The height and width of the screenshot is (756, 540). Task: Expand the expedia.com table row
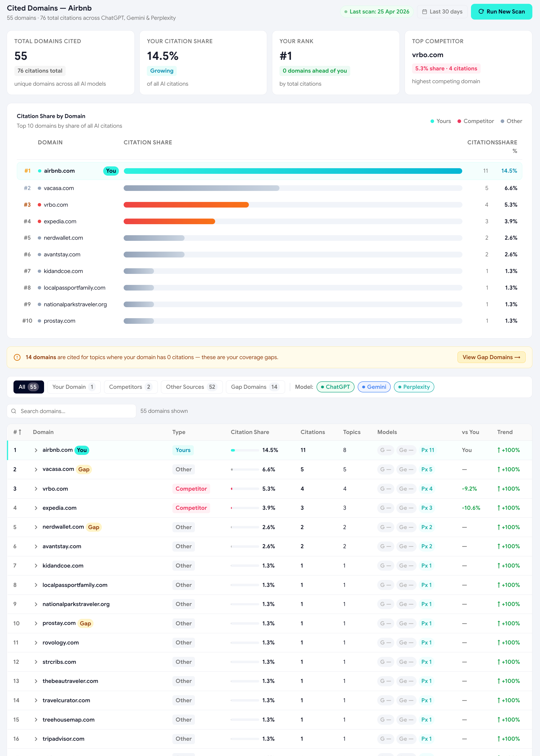36,508
